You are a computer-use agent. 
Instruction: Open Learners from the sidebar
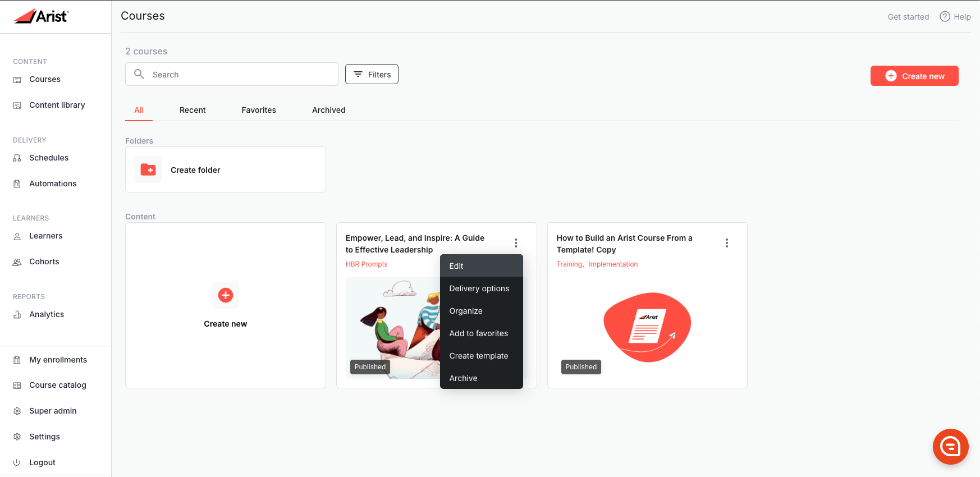46,236
